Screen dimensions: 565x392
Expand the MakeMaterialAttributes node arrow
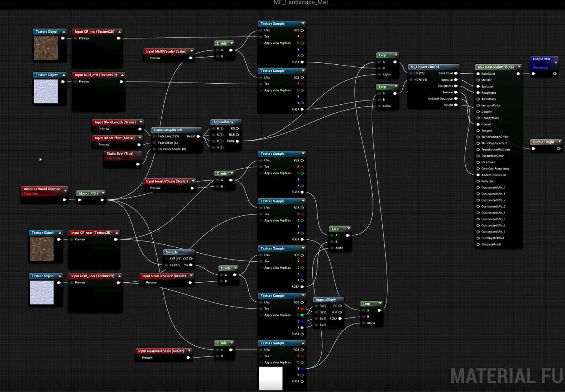(x=519, y=67)
